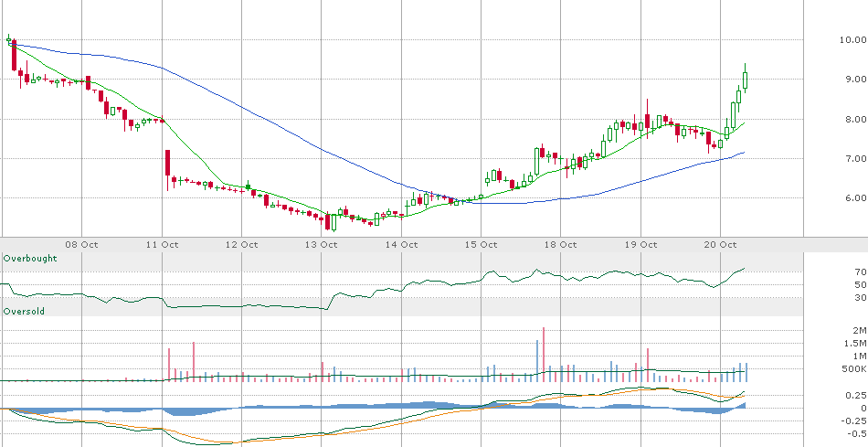Click the 500K volume axis label
This screenshot has height=447, width=868.
pos(854,369)
